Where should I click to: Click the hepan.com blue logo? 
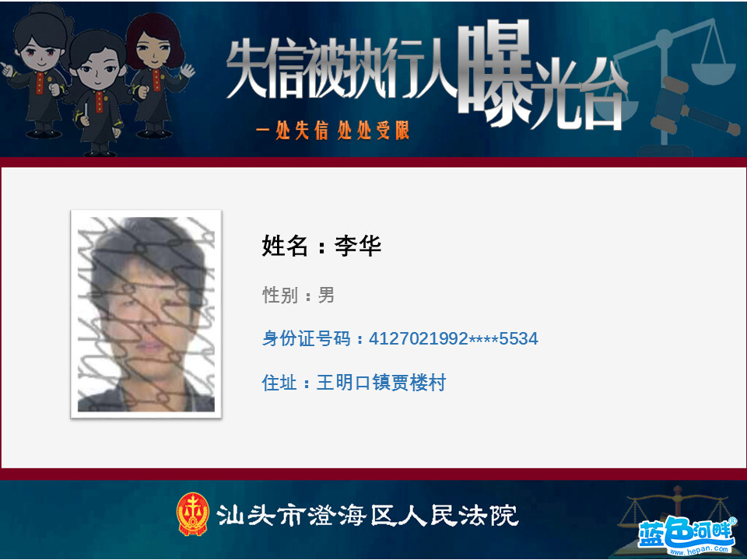pos(686,535)
